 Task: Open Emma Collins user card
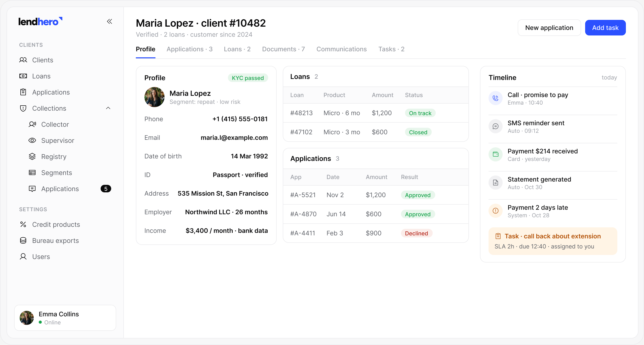coord(65,318)
